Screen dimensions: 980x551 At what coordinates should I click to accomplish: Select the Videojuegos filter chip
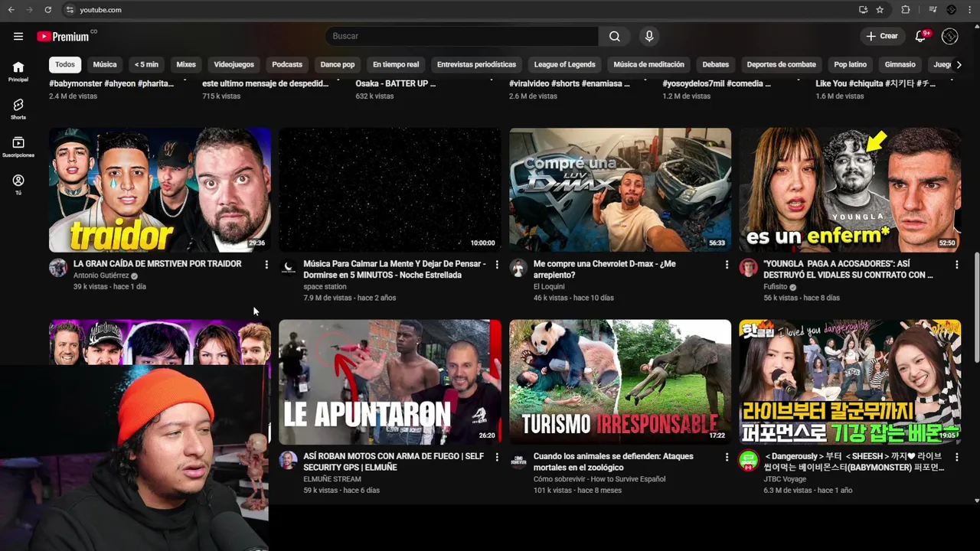tap(234, 65)
